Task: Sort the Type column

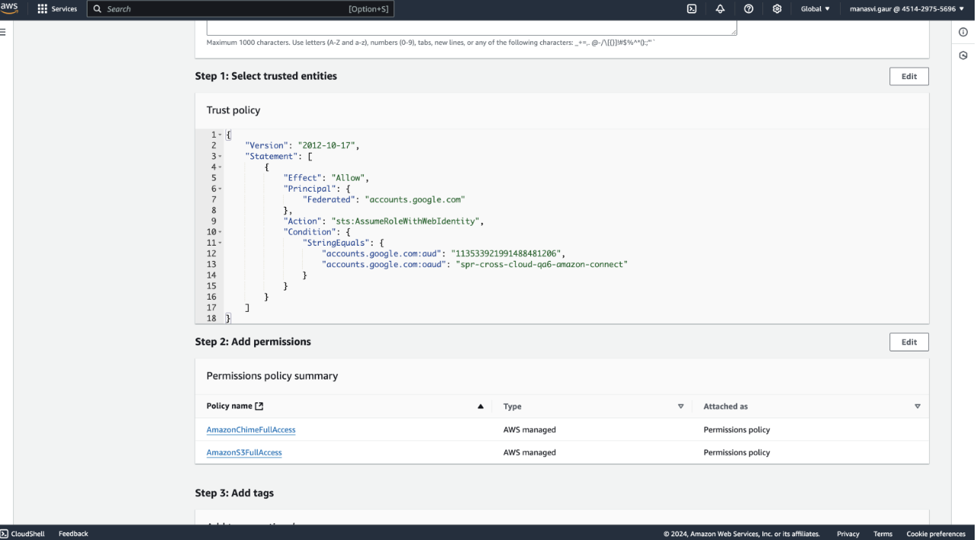Action: 681,407
